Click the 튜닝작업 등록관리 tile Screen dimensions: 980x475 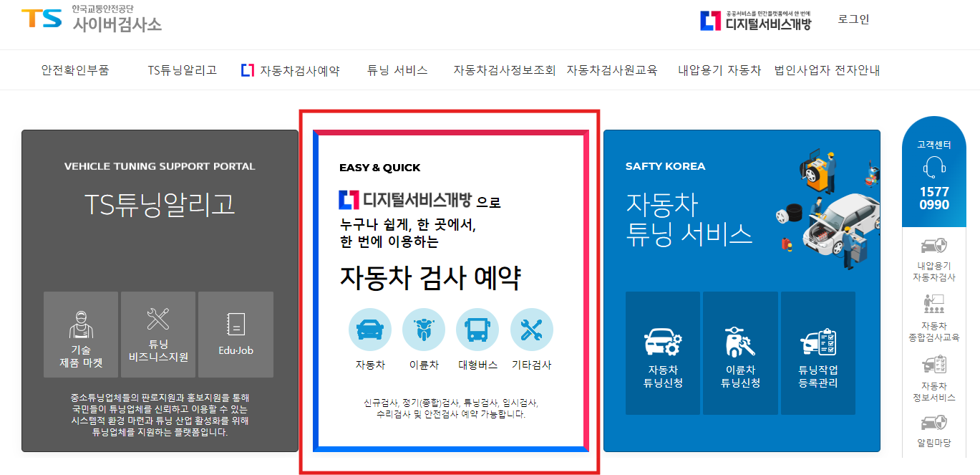(818, 353)
